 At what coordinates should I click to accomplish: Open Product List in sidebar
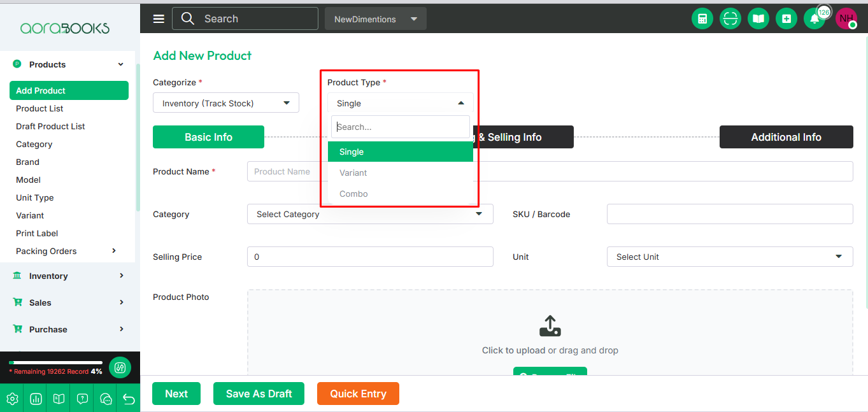point(39,108)
